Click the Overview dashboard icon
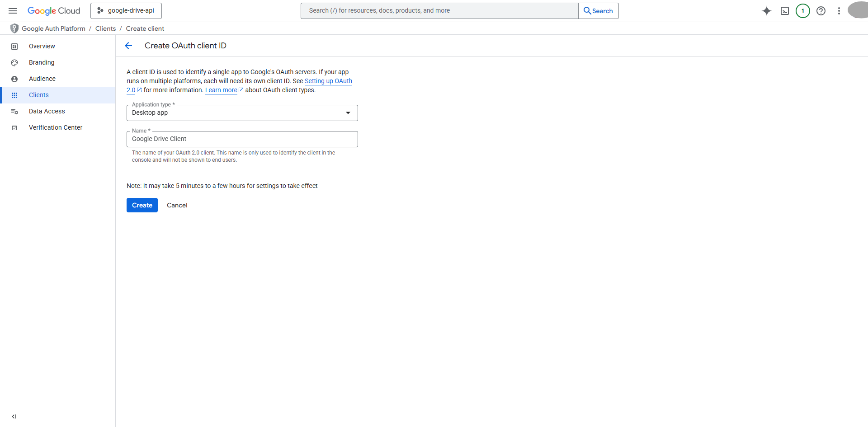 14,47
